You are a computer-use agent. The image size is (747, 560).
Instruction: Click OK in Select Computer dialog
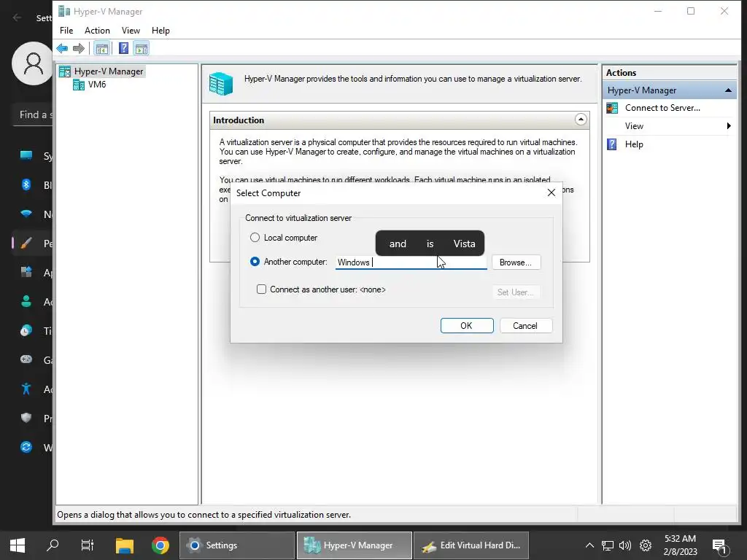pos(467,326)
